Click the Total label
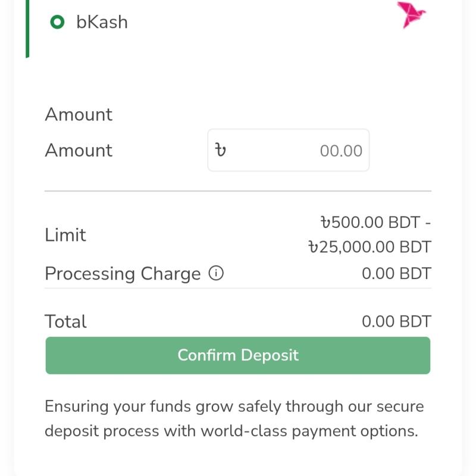The height and width of the screenshot is (476, 476). tap(65, 321)
